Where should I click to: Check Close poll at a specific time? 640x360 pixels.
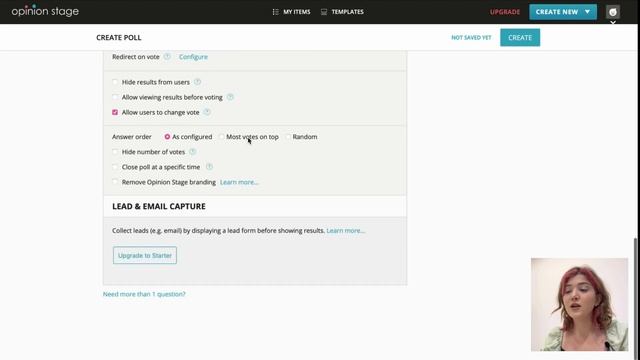point(115,167)
